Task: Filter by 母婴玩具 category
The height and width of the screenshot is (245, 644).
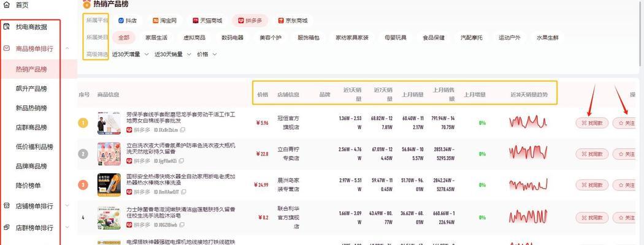Action: 396,37
